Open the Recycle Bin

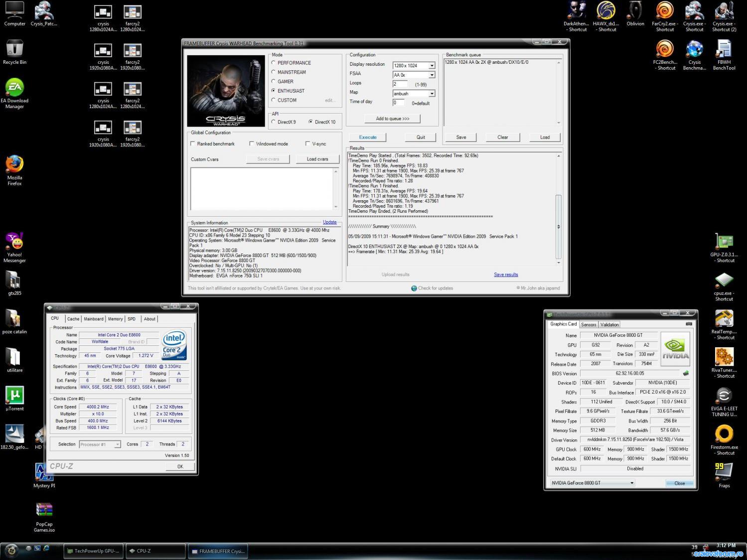coord(14,52)
